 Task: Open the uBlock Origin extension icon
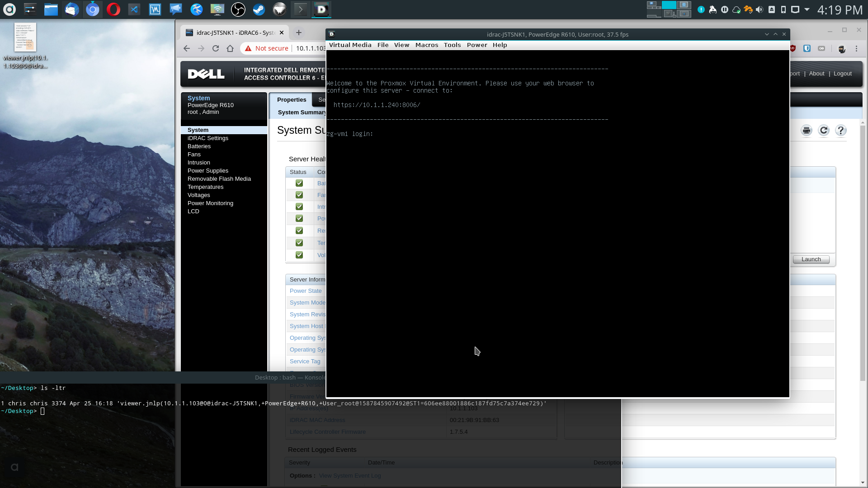793,48
